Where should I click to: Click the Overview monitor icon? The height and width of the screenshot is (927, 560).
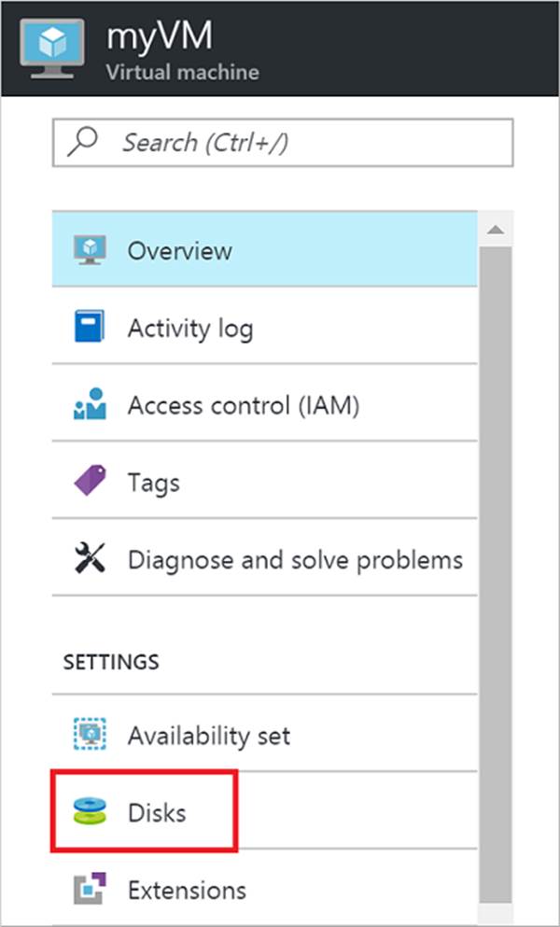pos(90,250)
